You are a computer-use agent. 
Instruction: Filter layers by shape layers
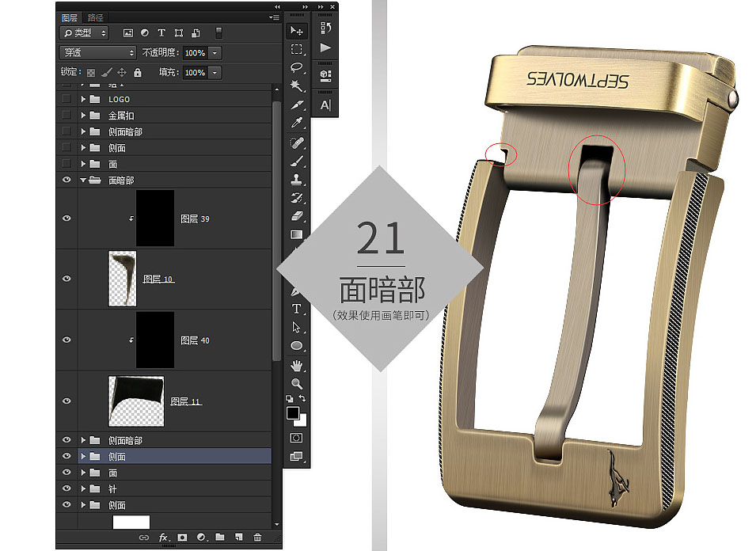click(179, 32)
